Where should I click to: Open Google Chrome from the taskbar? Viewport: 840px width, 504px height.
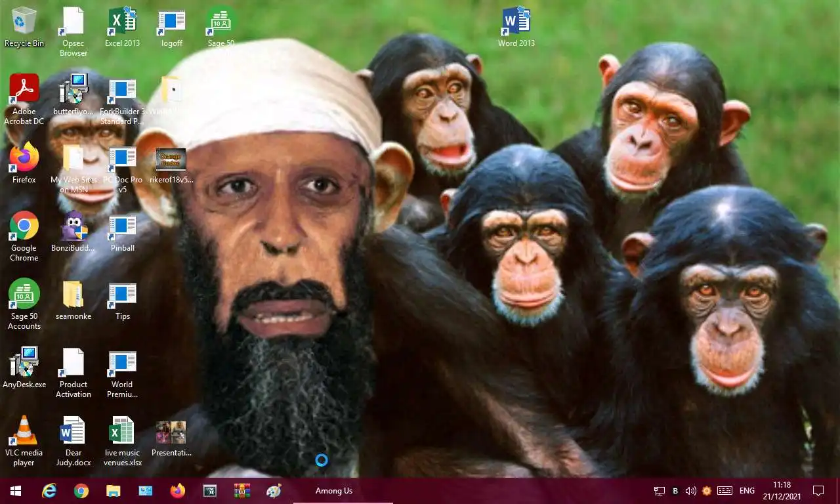[81, 491]
